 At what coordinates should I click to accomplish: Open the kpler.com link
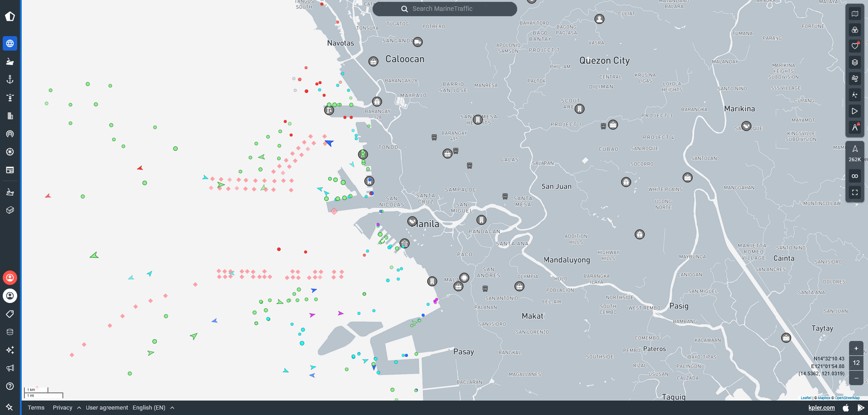coord(821,408)
